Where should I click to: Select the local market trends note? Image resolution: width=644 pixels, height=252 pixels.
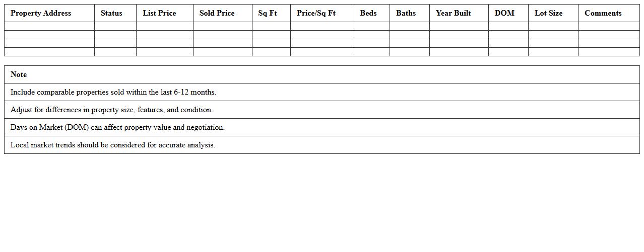click(x=113, y=145)
